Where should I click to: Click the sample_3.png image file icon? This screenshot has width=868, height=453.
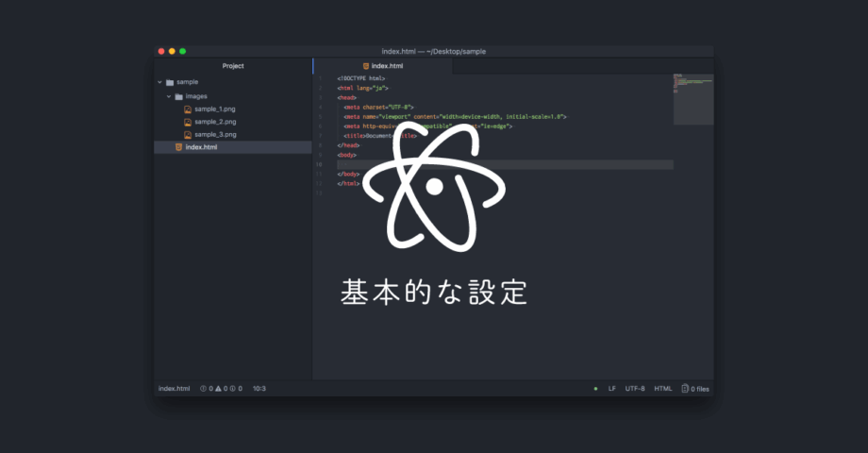pyautogui.click(x=188, y=135)
